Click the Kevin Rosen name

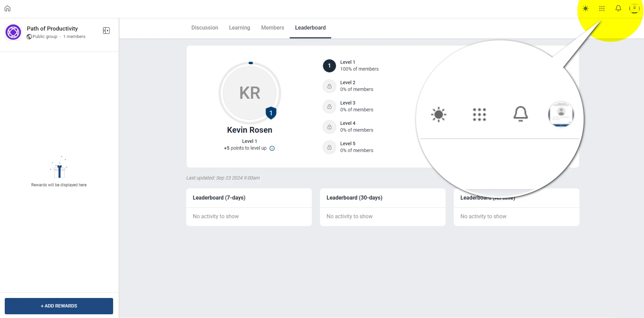[250, 130]
